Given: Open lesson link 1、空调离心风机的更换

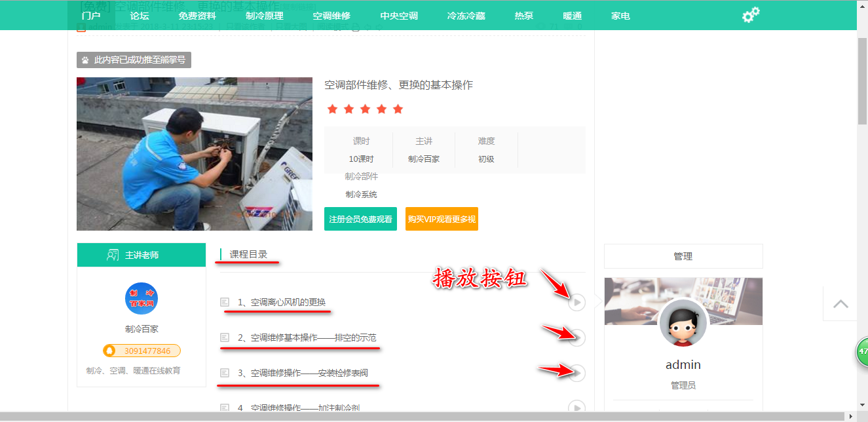Looking at the screenshot, I should pos(282,302).
